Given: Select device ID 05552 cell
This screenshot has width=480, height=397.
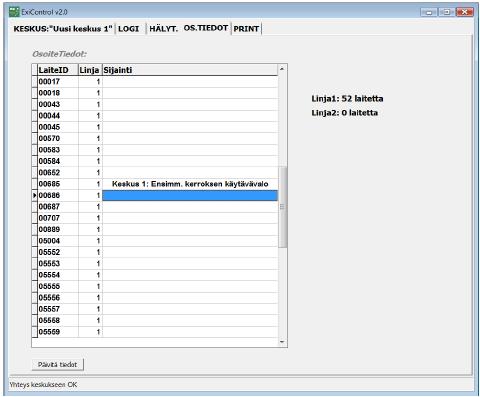Looking at the screenshot, I should click(58, 252).
